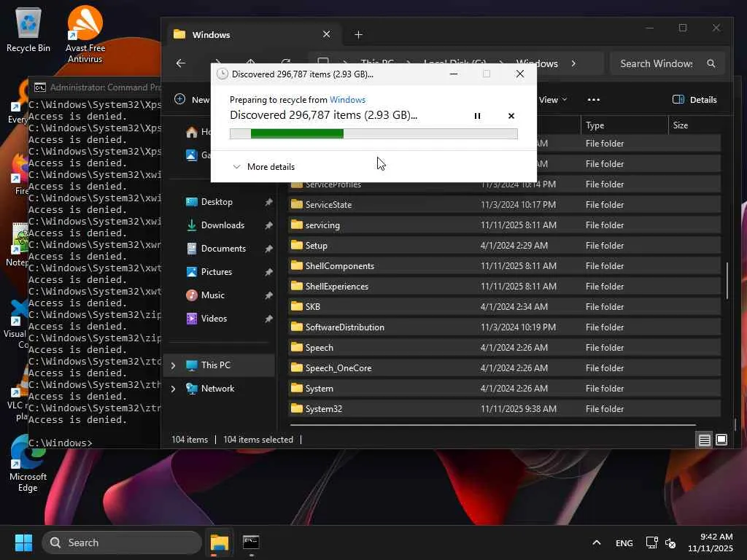Viewport: 747px width, 560px height.
Task: Expand the Network tree node
Action: point(174,389)
